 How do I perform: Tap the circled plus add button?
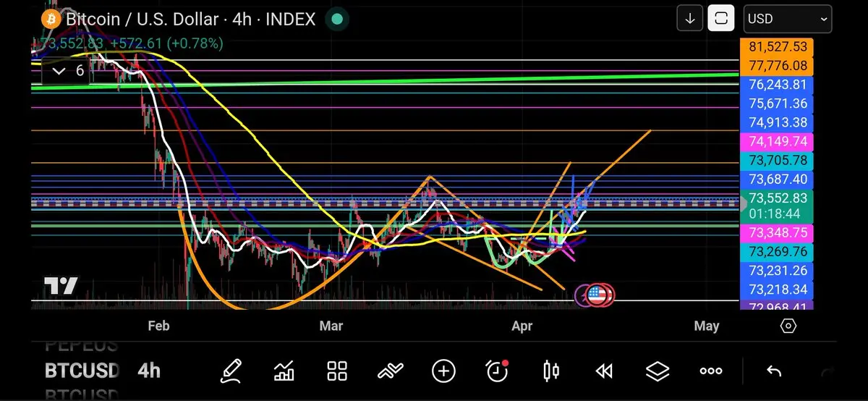(443, 371)
